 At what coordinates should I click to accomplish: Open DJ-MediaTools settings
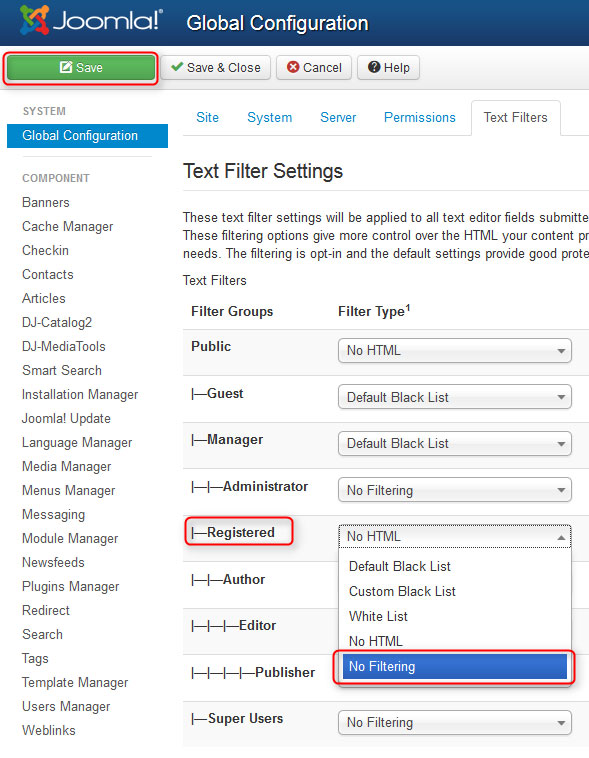click(x=64, y=347)
